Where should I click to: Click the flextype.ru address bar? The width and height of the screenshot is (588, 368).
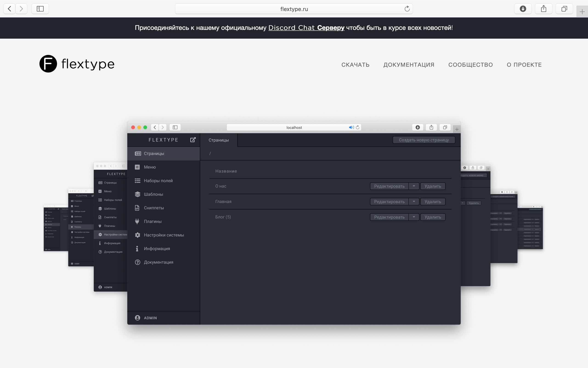click(x=294, y=9)
